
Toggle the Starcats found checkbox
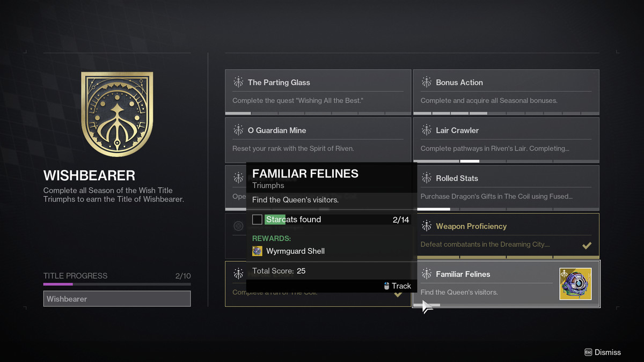(x=258, y=219)
